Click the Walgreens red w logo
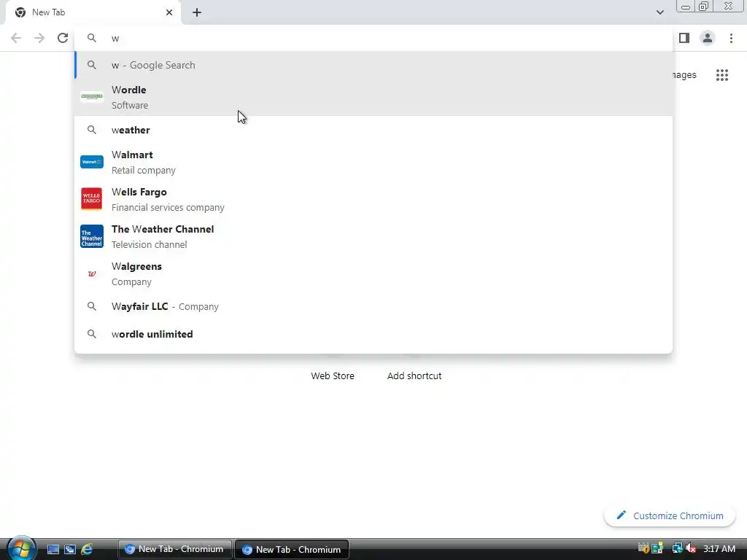This screenshot has width=747, height=560. pyautogui.click(x=91, y=273)
